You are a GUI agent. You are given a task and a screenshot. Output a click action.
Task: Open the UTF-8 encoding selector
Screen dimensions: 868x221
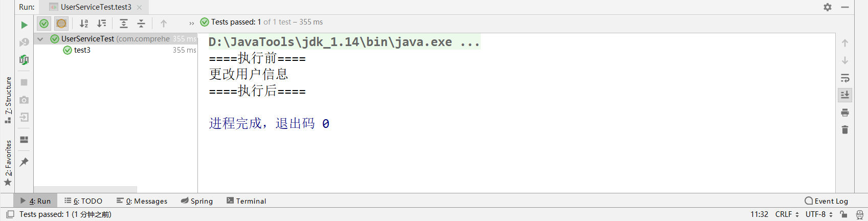click(x=819, y=214)
